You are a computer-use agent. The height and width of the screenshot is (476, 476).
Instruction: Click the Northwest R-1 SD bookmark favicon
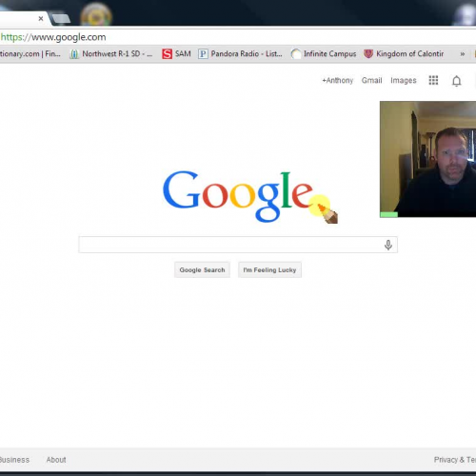(74, 54)
